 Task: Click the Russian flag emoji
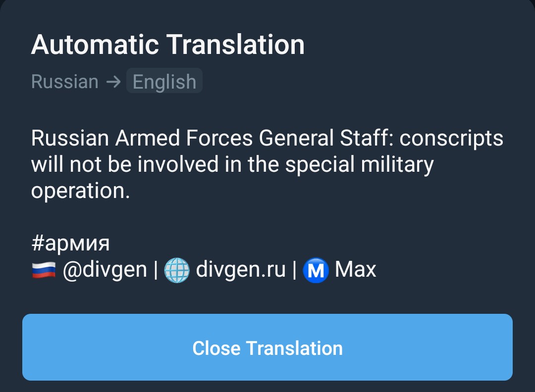44,270
